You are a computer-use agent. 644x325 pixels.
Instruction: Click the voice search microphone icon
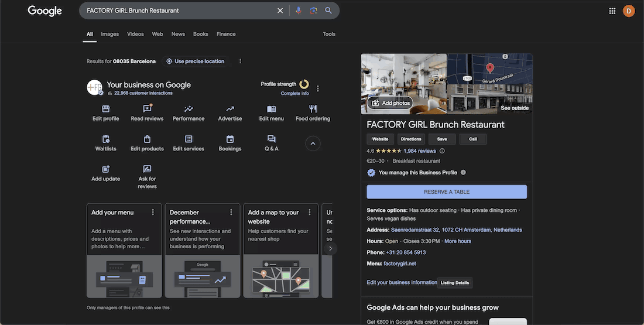coord(299,11)
